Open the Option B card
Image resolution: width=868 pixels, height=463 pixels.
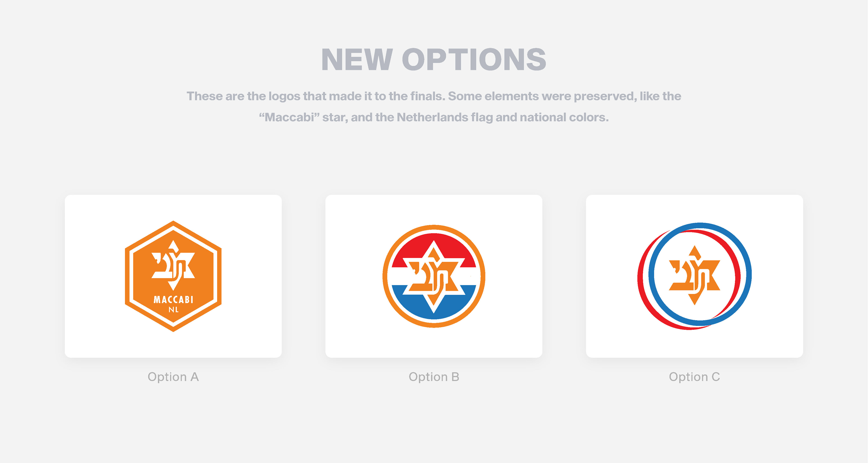pos(434,276)
